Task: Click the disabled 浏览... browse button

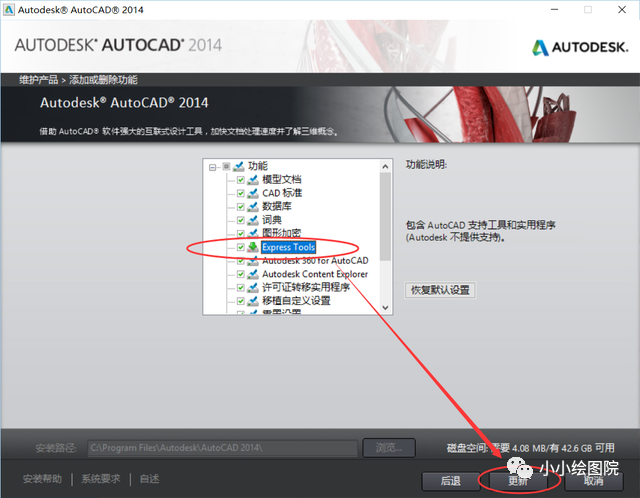Action: [389, 448]
